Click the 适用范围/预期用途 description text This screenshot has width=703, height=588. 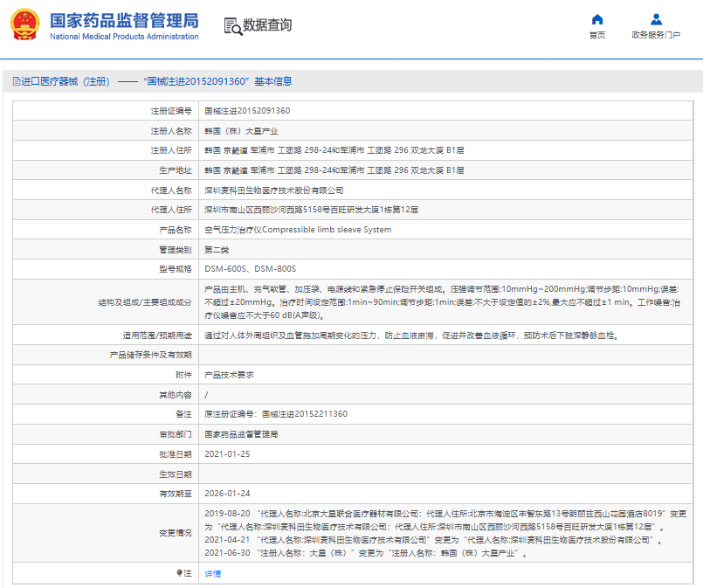pyautogui.click(x=412, y=336)
